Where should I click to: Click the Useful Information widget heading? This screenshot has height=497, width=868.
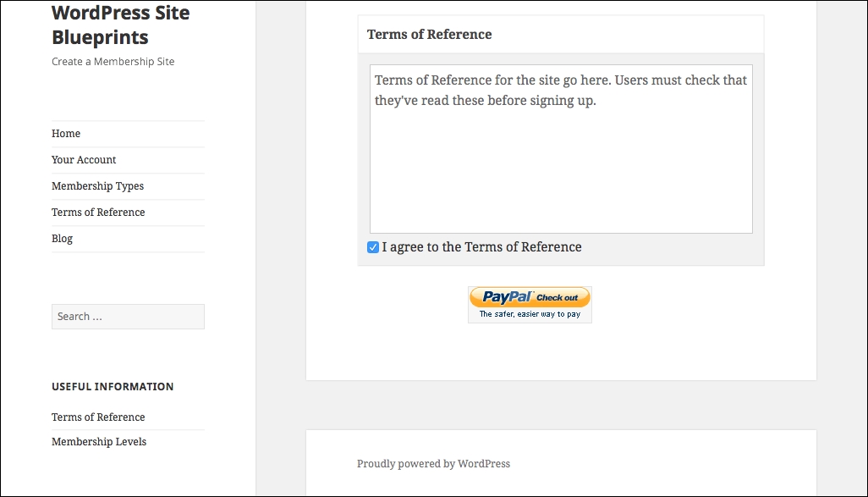click(x=113, y=387)
